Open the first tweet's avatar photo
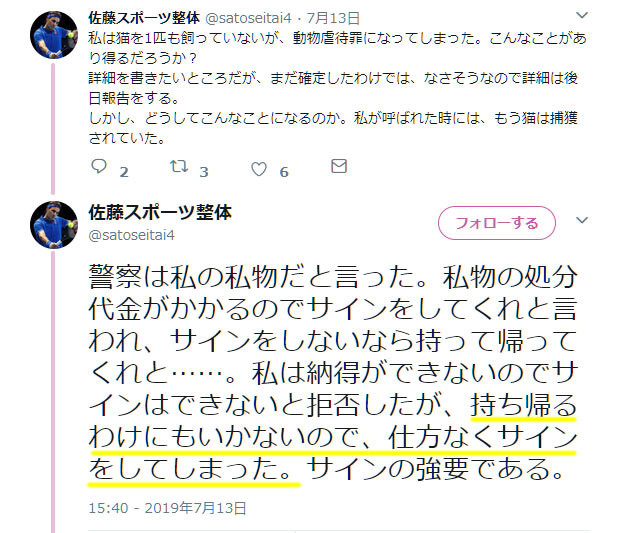 click(54, 35)
